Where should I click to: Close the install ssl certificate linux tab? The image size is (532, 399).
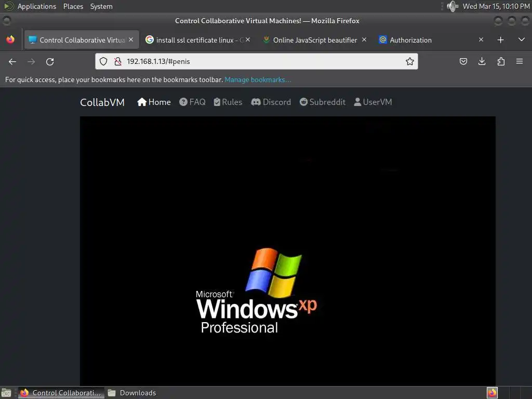[248, 39]
